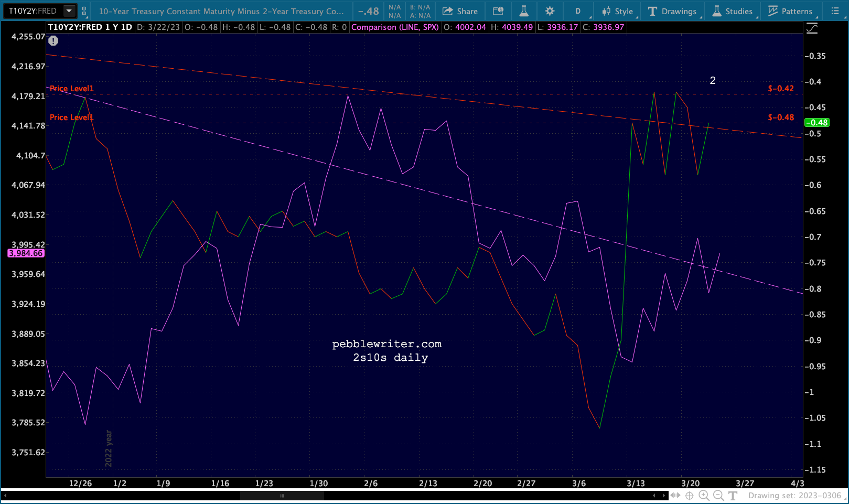Click the lower Price Level1 label
The image size is (849, 504).
(71, 117)
